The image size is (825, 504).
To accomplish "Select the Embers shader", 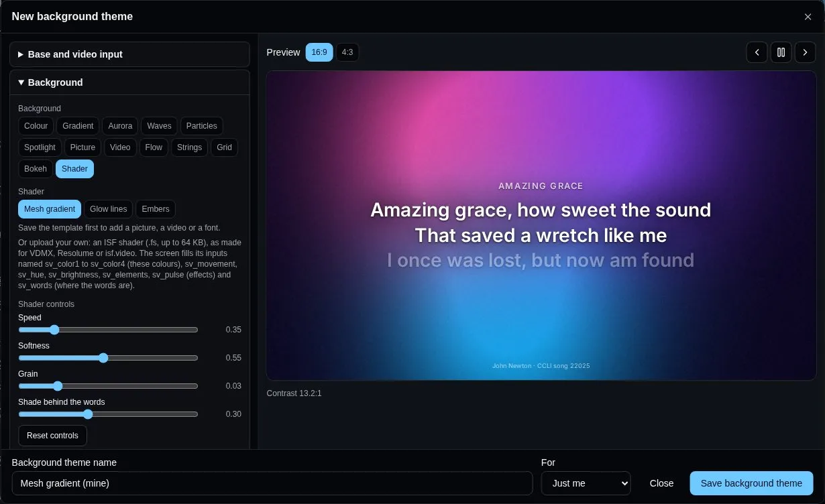I will point(156,209).
